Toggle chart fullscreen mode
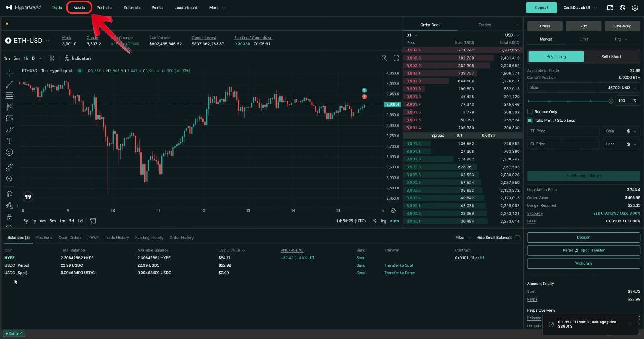 pos(396,58)
